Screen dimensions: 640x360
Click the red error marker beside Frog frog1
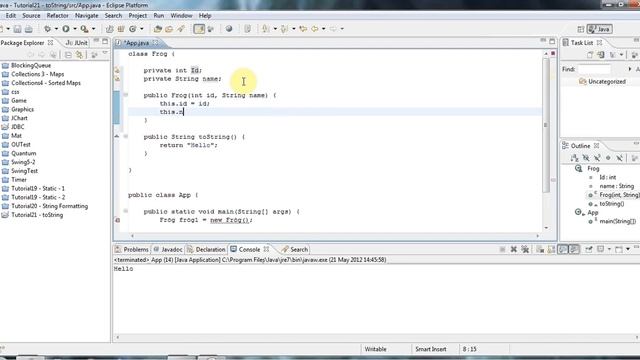pyautogui.click(x=118, y=220)
